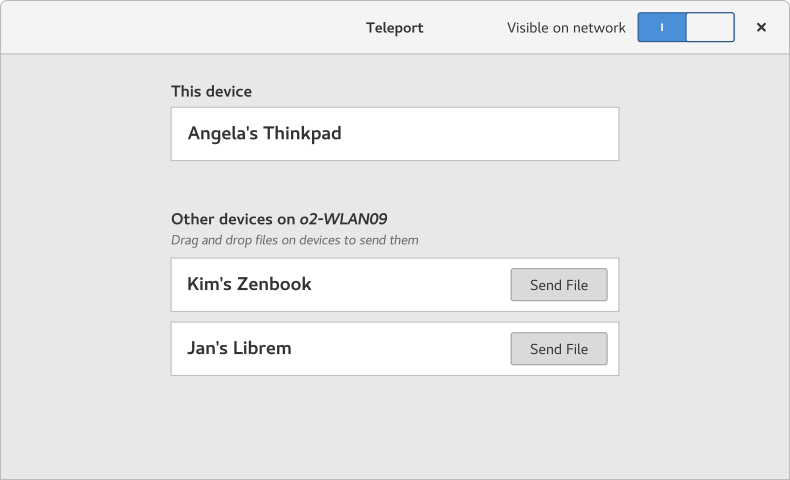Click the "Visible on network" label
Screen dimensions: 790x480
tap(566, 28)
